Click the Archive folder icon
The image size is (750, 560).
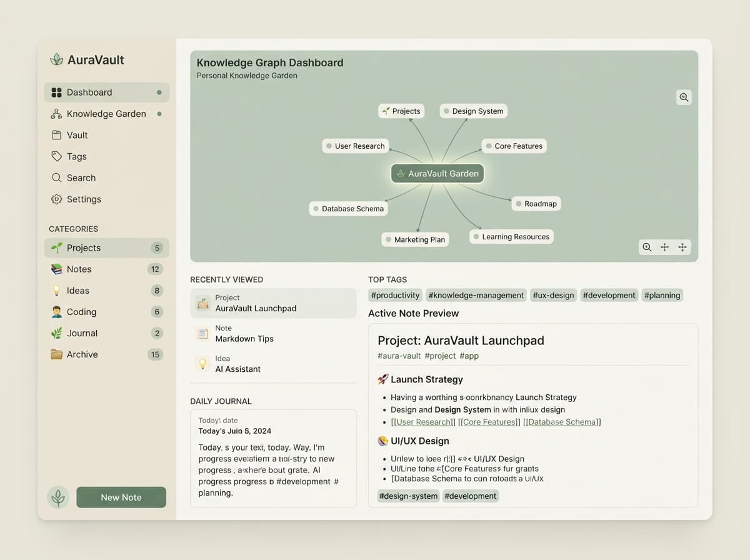tap(56, 354)
